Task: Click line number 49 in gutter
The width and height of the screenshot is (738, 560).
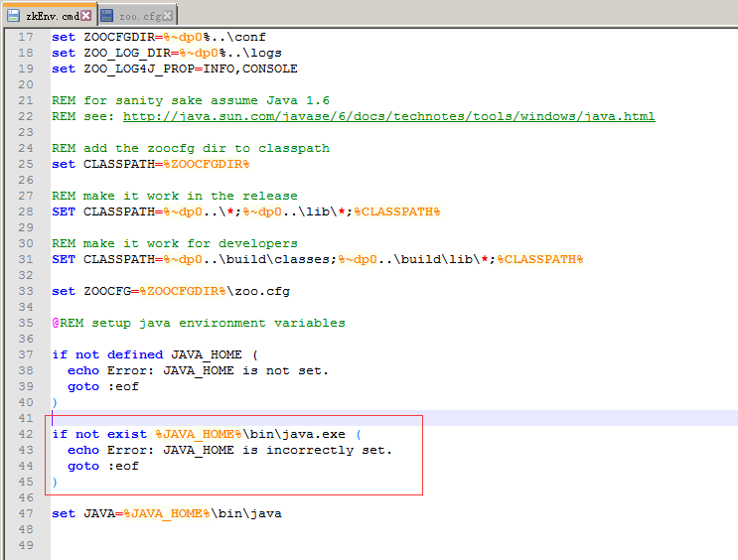Action: point(26,545)
